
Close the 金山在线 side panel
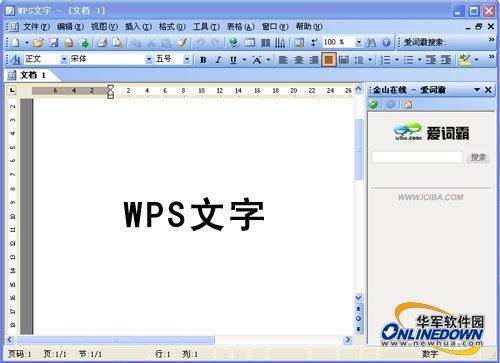488,89
